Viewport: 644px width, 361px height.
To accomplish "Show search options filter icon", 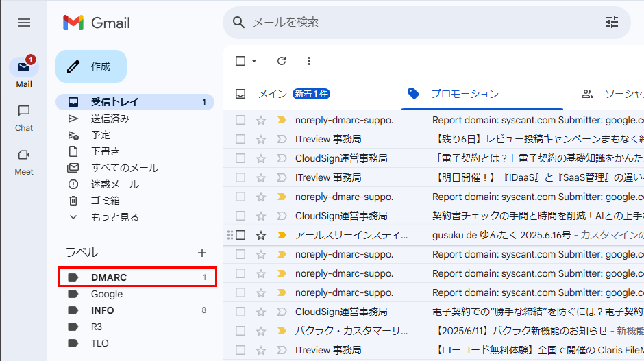I will point(611,23).
